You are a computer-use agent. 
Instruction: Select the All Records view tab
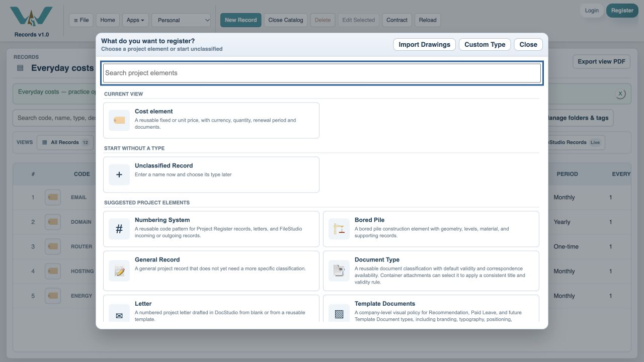click(65, 142)
